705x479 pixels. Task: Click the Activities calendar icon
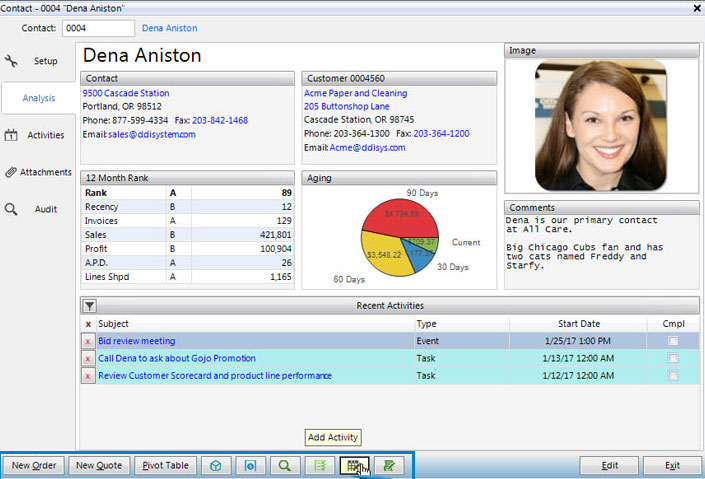tap(11, 135)
